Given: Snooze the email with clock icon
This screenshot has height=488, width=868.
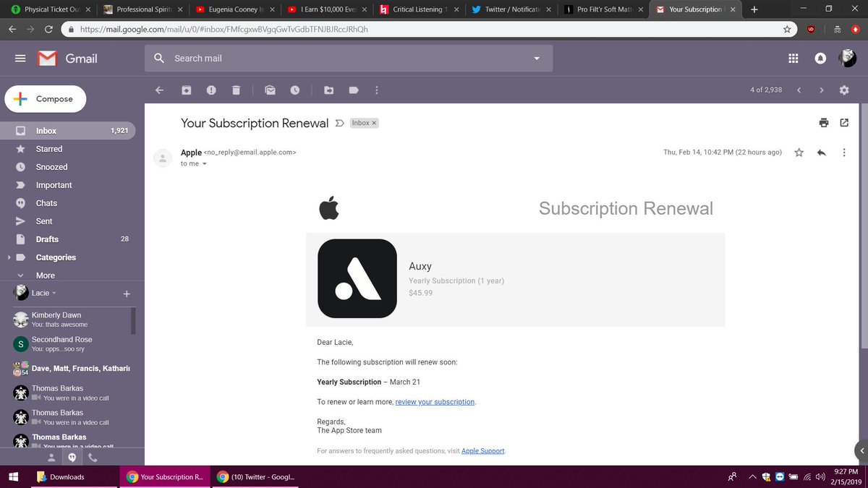Looking at the screenshot, I should 295,90.
